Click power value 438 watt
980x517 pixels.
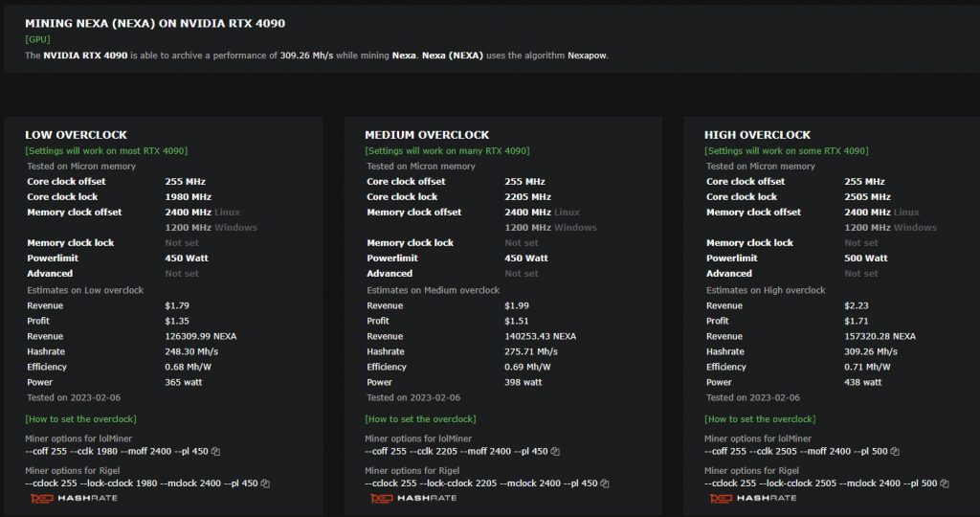(862, 382)
